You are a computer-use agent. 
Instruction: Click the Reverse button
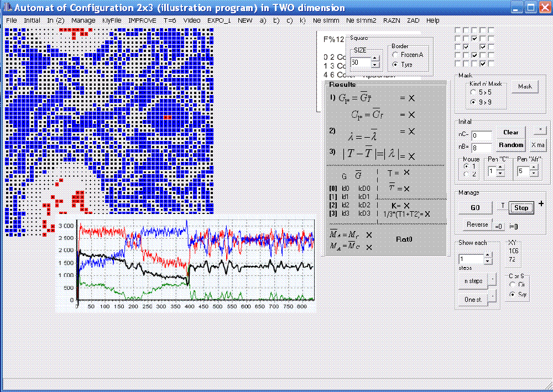pyautogui.click(x=477, y=224)
